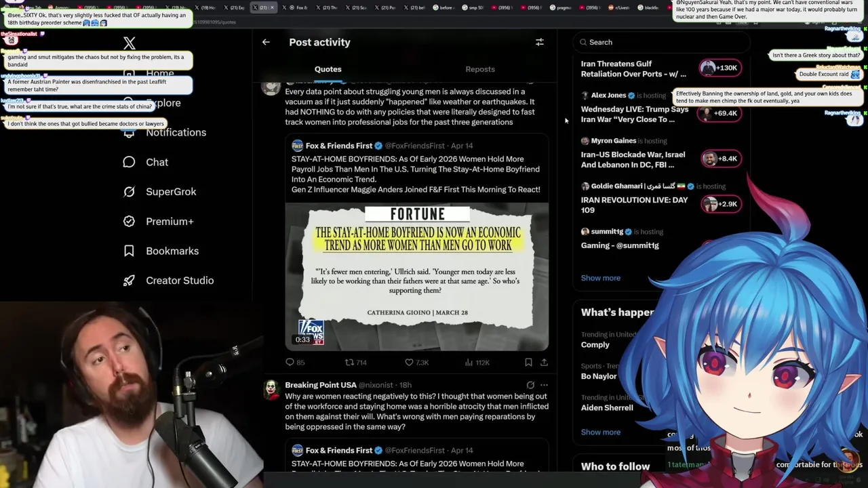The width and height of the screenshot is (868, 488).
Task: Click the +69.4K listeners badge
Action: [x=719, y=113]
